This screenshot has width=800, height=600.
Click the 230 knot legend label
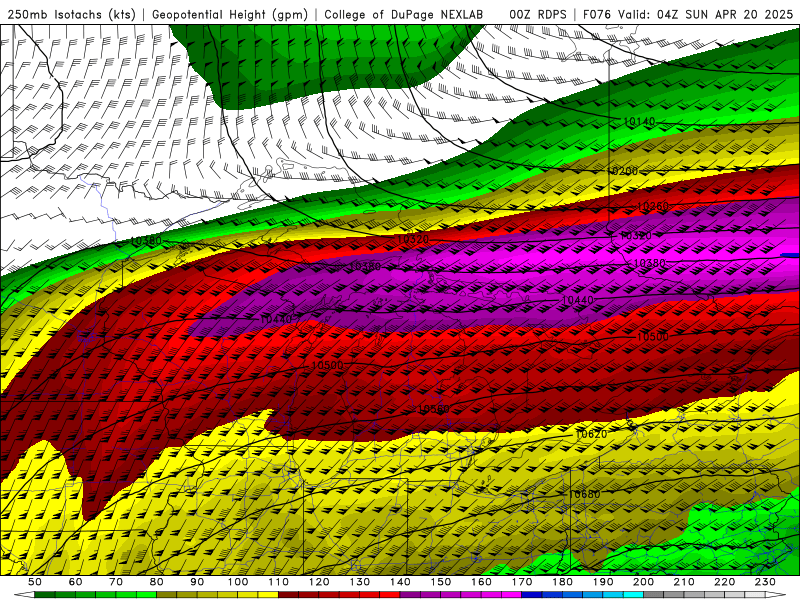tap(766, 582)
